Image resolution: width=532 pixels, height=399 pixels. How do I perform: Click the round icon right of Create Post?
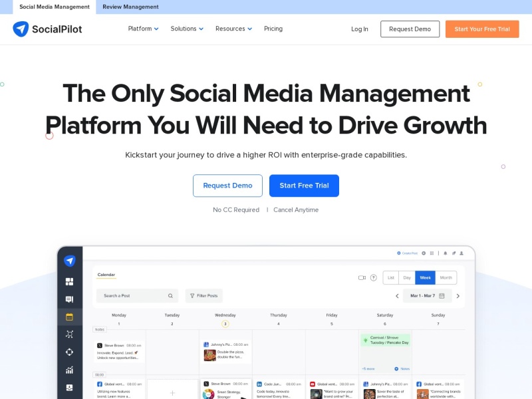[424, 253]
